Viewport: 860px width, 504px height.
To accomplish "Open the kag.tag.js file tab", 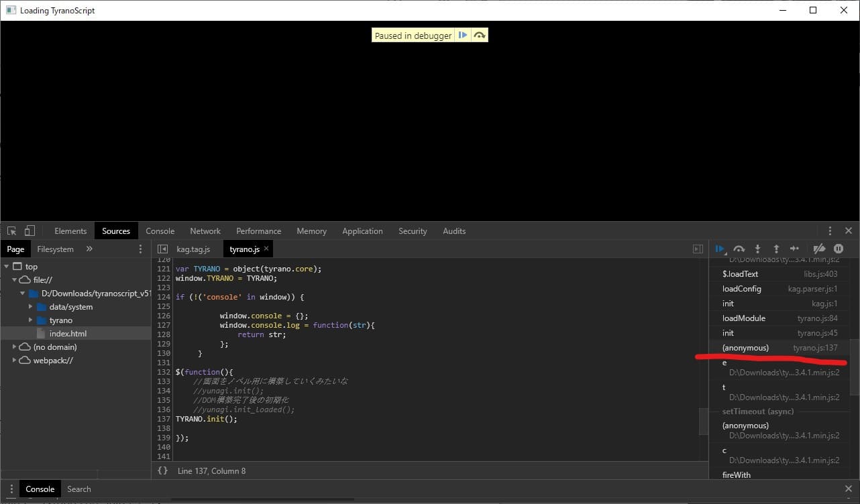I will click(x=193, y=249).
